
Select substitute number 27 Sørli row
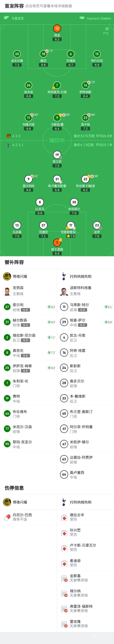point(28,307)
